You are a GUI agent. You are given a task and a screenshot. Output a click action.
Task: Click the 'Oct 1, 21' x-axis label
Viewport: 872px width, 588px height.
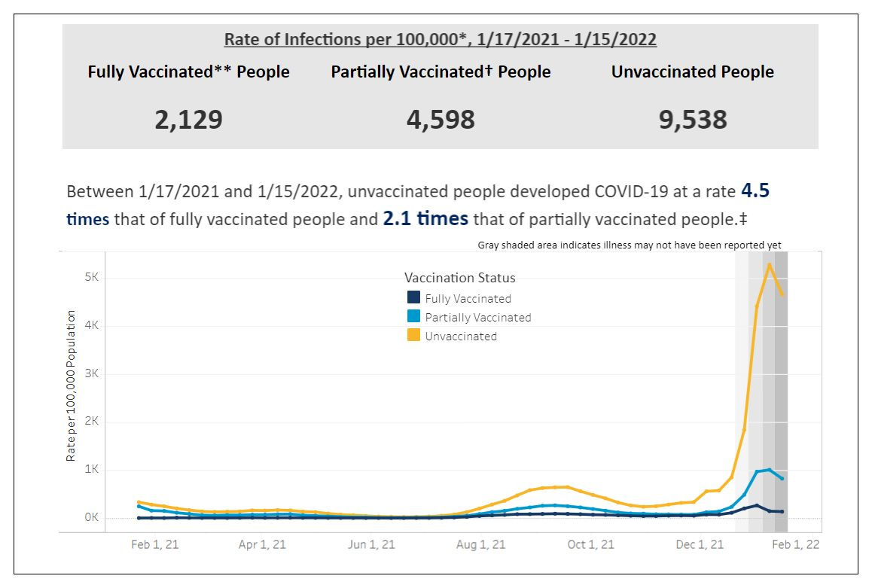[590, 544]
